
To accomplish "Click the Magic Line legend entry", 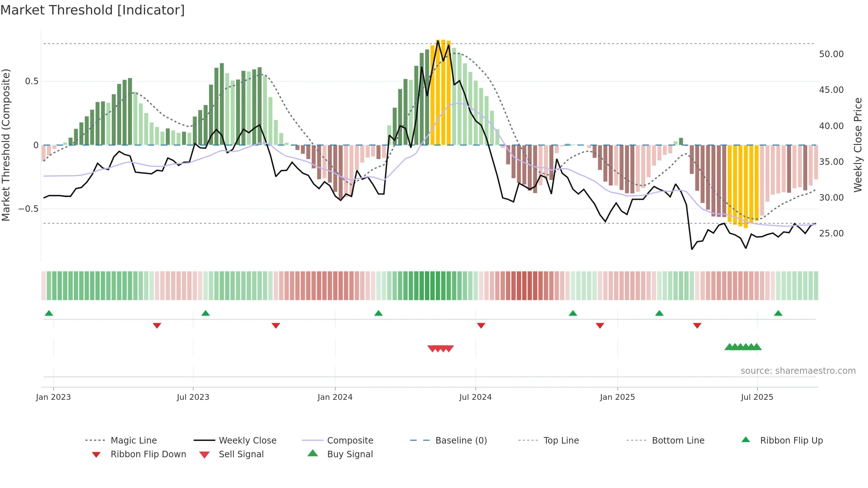I will pos(121,440).
